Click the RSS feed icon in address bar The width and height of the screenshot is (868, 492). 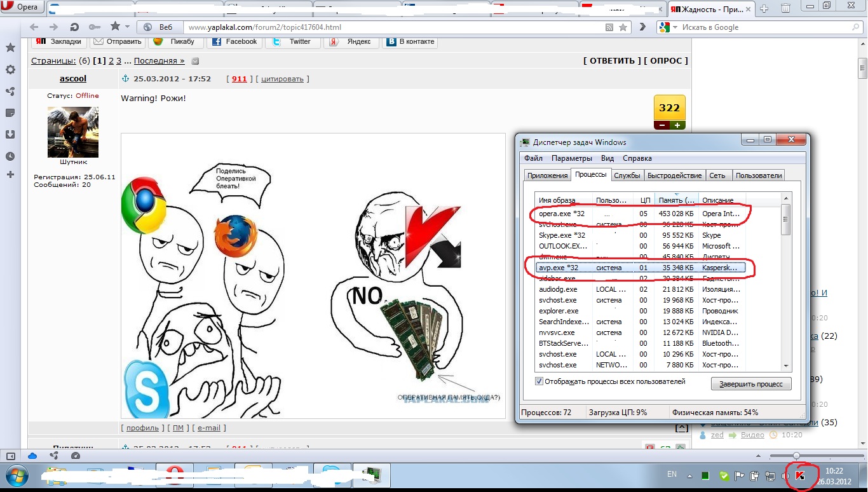(609, 27)
